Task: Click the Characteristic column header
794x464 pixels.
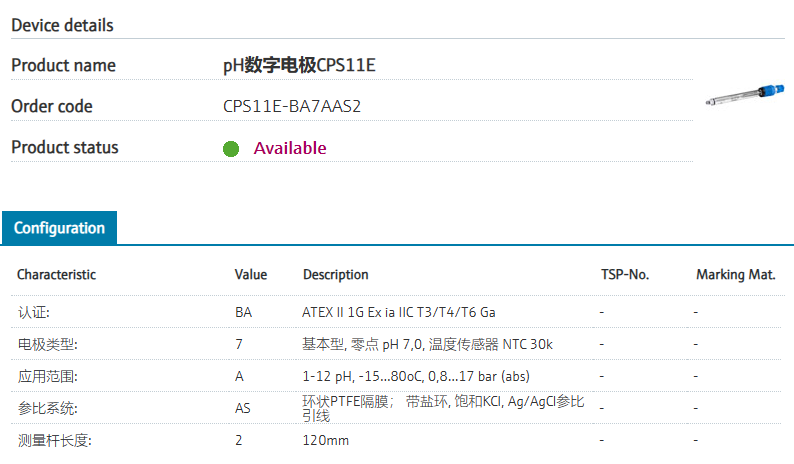Action: (57, 274)
